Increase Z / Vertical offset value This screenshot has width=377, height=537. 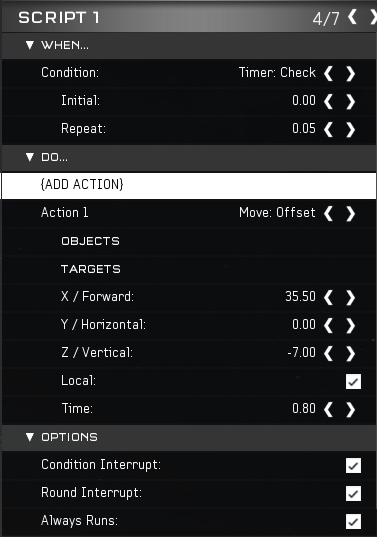pyautogui.click(x=350, y=353)
